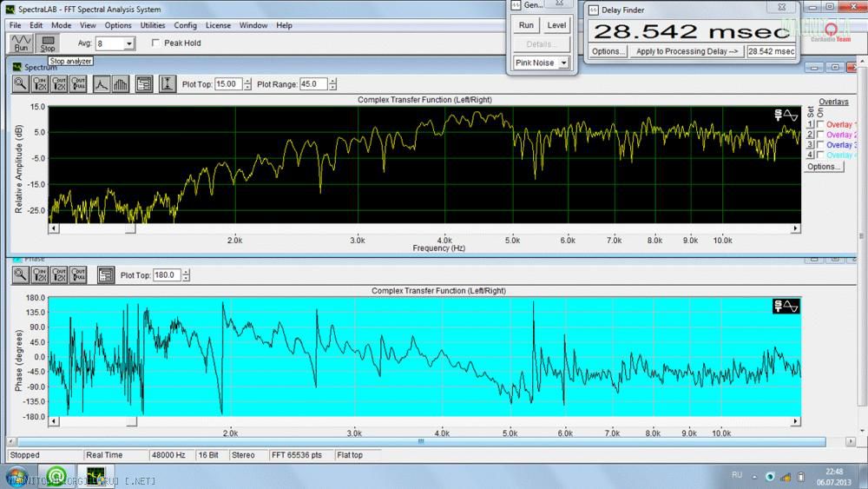Click the network signal tray icon

[x=786, y=476]
